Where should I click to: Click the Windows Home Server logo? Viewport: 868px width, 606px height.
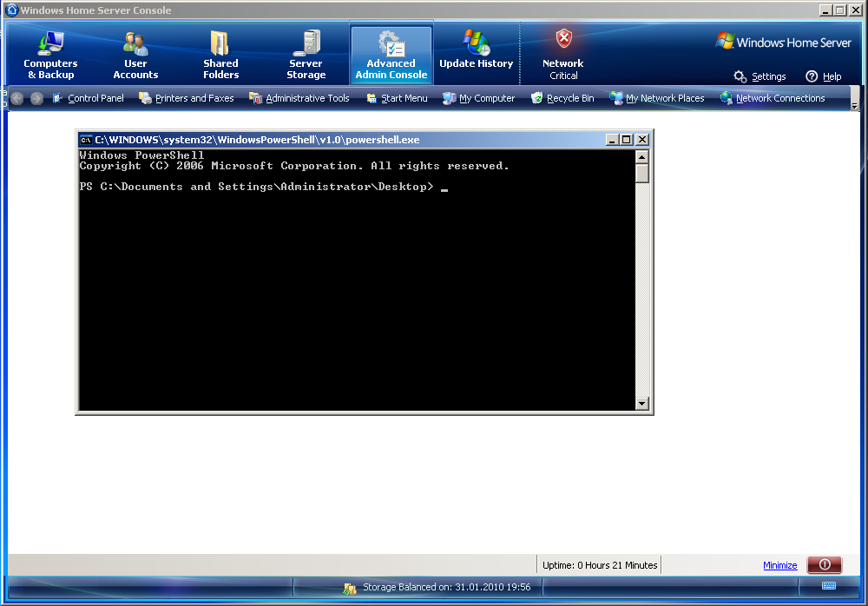[x=783, y=42]
